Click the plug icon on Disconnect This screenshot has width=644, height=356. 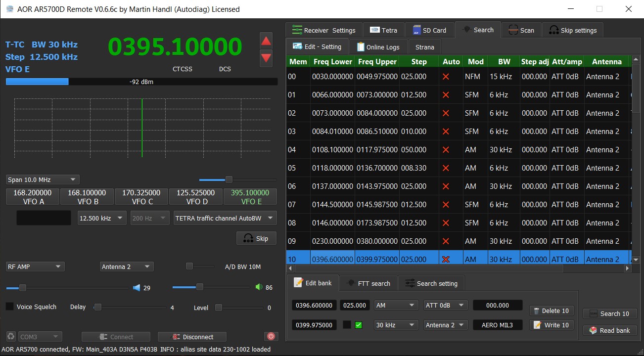click(x=176, y=337)
